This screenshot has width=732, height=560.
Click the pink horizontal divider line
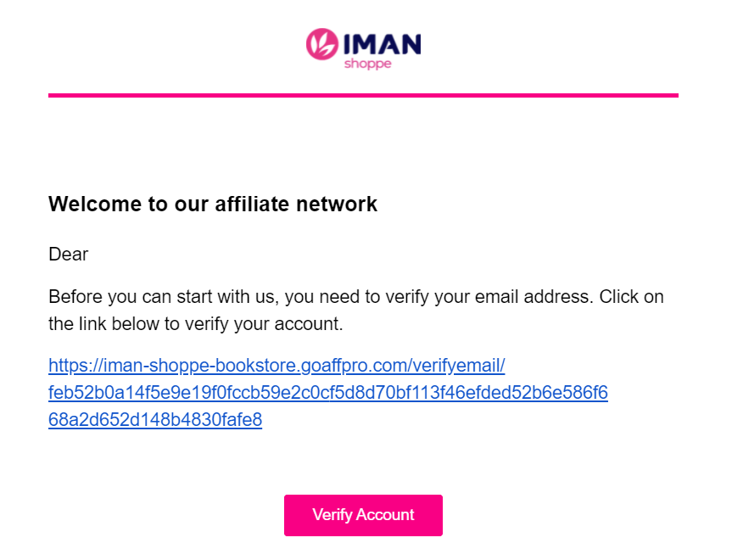363,95
